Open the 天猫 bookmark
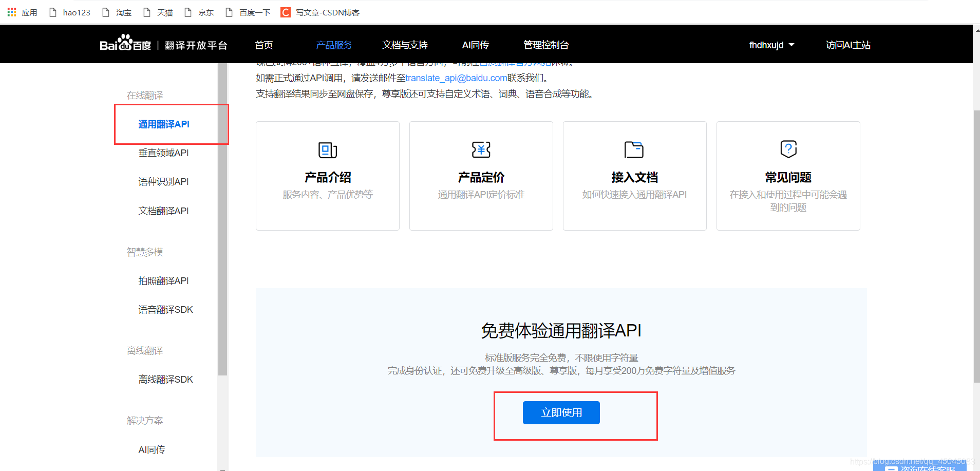The image size is (980, 471). click(x=158, y=12)
